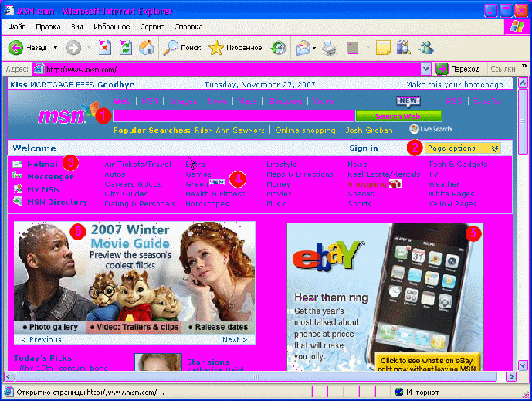
Task: Click in the MSN search text field
Action: [x=233, y=116]
